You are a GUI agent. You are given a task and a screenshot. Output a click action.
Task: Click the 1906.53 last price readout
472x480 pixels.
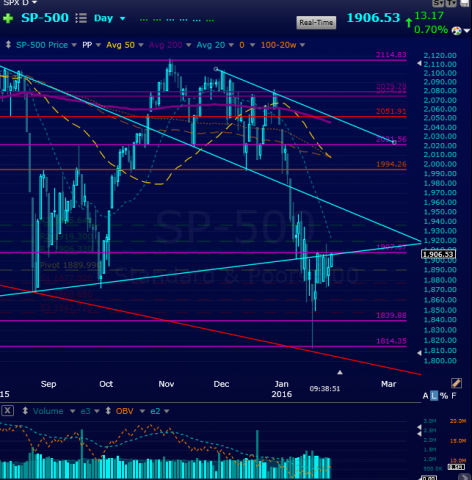tap(373, 18)
